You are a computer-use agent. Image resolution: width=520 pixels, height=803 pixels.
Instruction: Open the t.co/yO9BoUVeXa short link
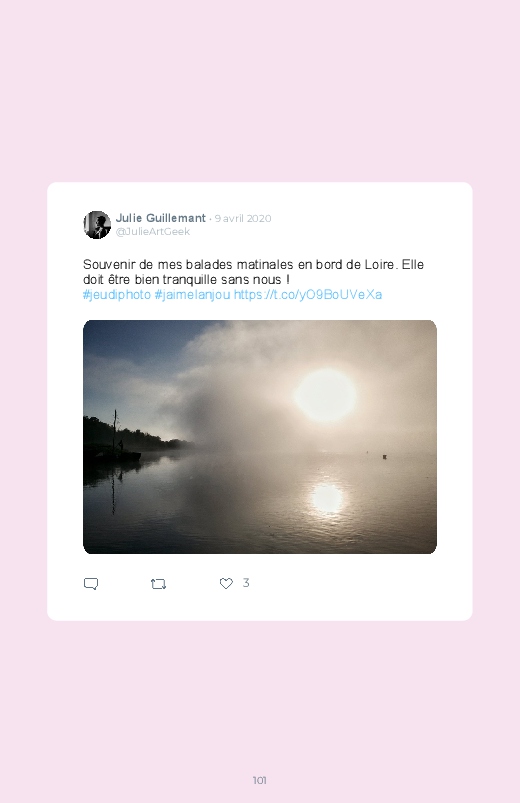[x=307, y=295]
